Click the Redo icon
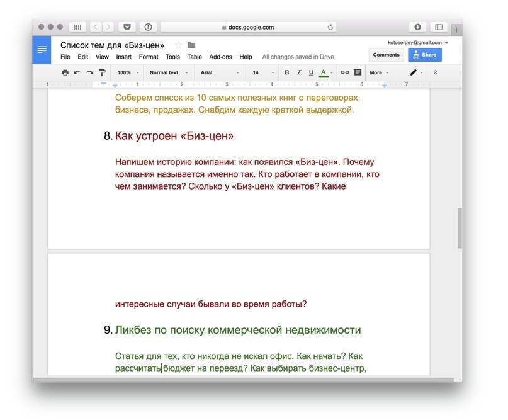Viewport: 508px width, 420px height. (90, 72)
